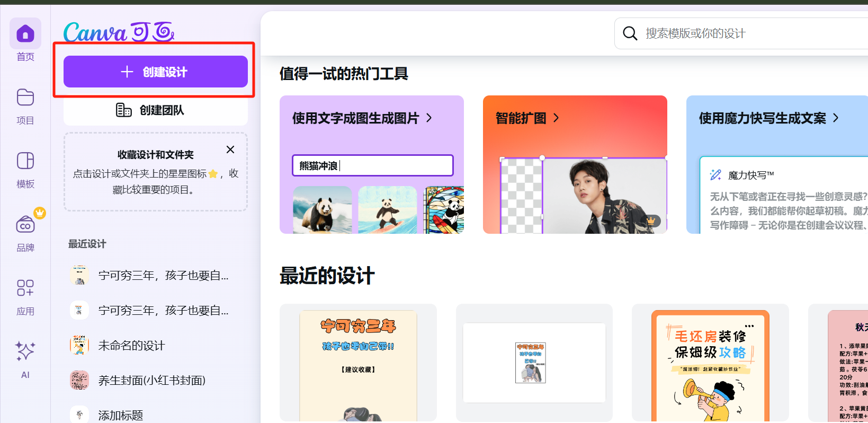Click the 最近的设计 section heading
The image size is (868, 423).
[327, 276]
